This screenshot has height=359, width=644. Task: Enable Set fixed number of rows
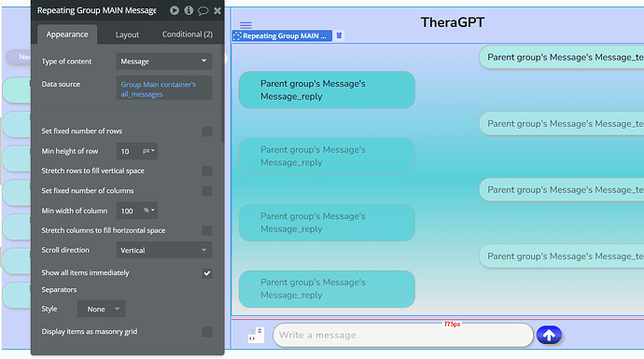click(207, 131)
